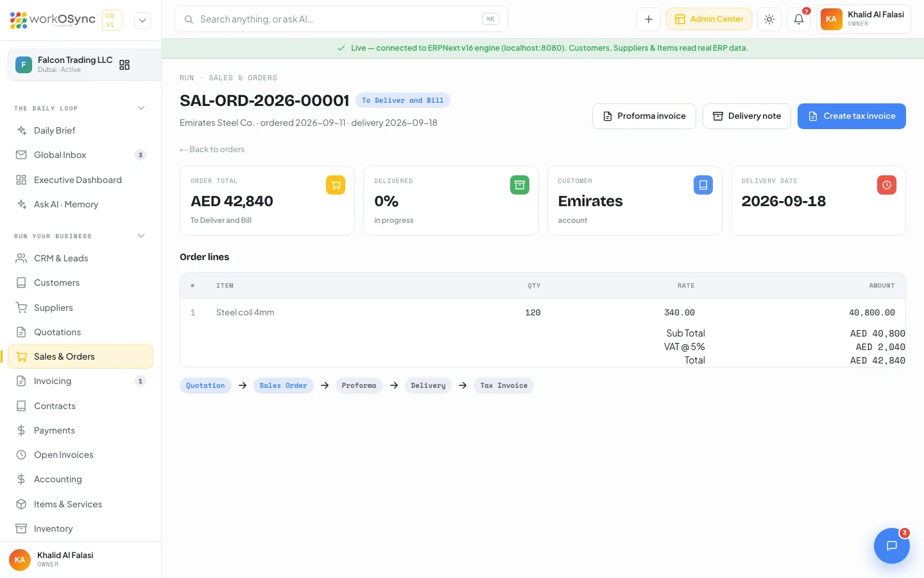Open the workspace switcher chevron dropdown

click(142, 20)
